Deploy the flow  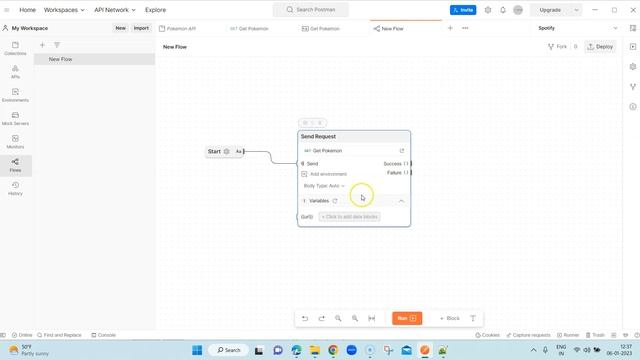point(600,47)
